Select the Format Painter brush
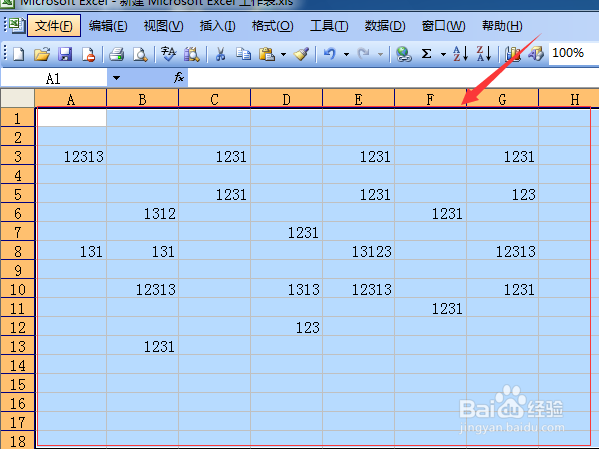 click(x=301, y=54)
